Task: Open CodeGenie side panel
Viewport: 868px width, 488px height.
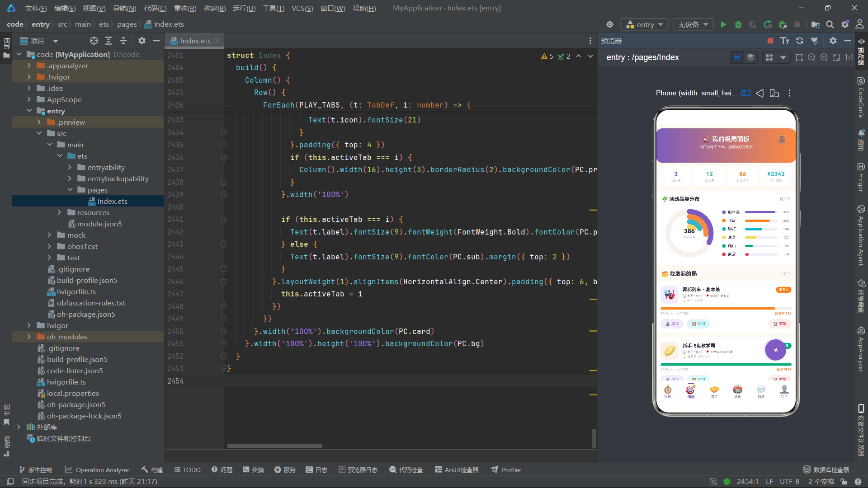Action: coord(861,98)
